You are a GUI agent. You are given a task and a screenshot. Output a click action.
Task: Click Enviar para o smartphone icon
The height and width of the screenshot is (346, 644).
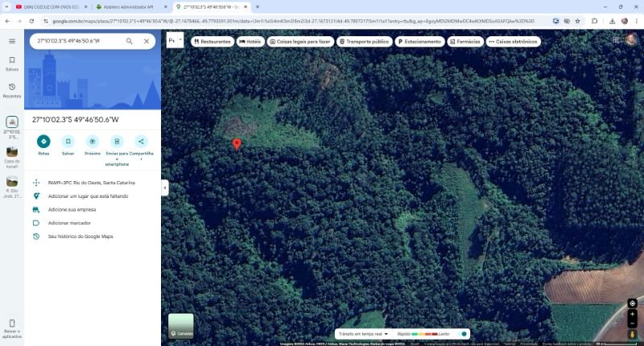coord(117,142)
